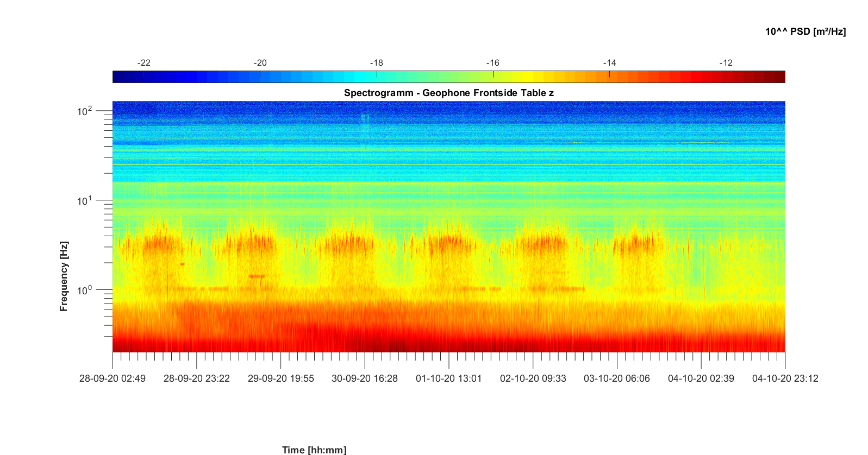This screenshot has width=868, height=455.
Task: Click the time tick '01-10-20 13:01'
Action: point(449,378)
